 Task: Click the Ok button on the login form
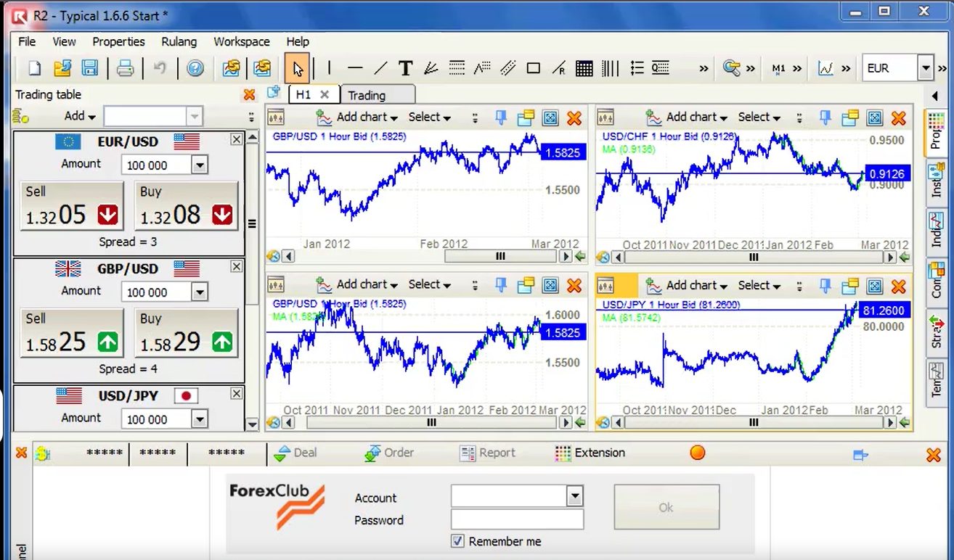666,507
